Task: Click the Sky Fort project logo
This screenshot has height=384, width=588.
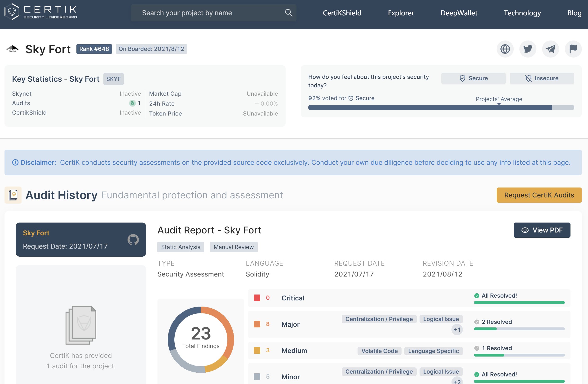Action: (x=12, y=49)
